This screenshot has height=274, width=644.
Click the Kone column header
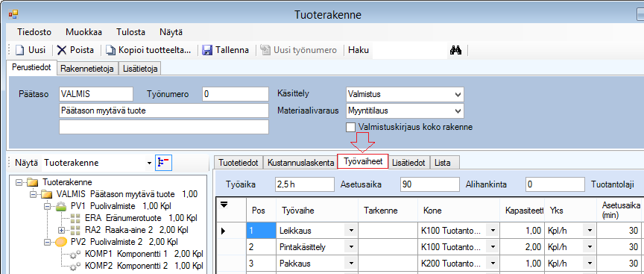click(458, 211)
